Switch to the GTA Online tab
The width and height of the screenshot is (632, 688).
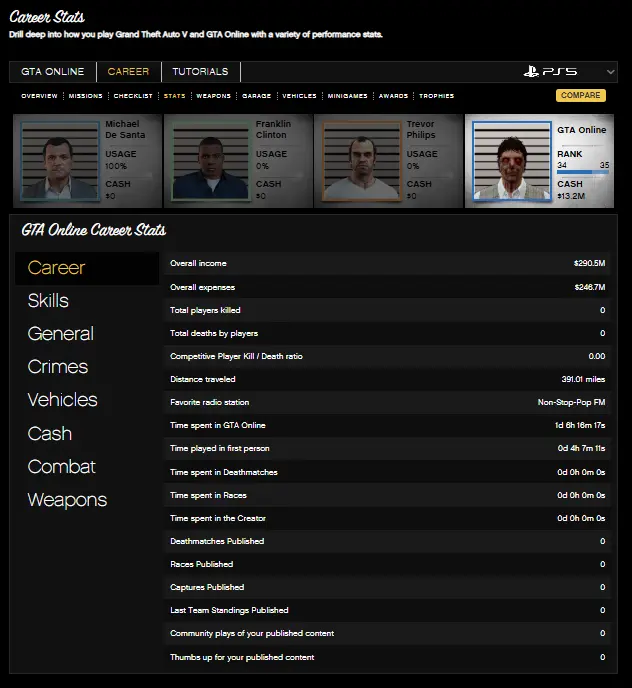(x=53, y=72)
